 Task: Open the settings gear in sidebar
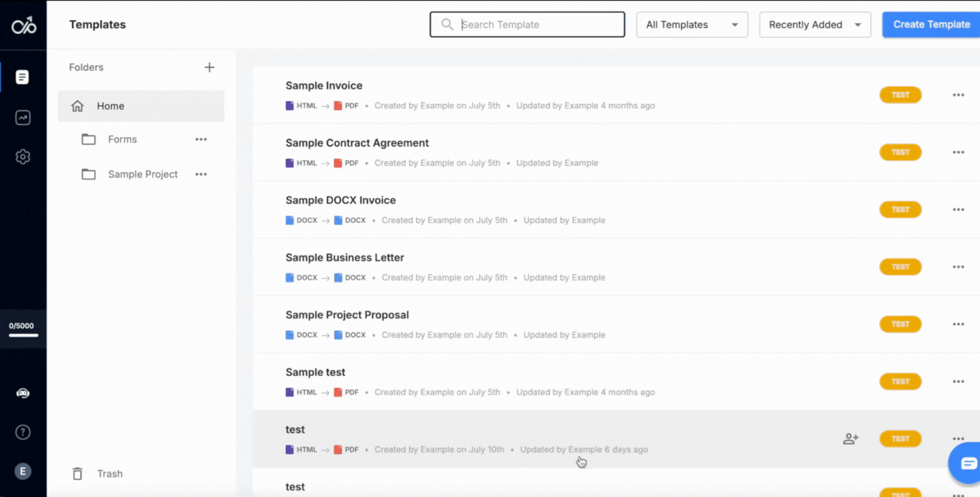[x=23, y=156]
